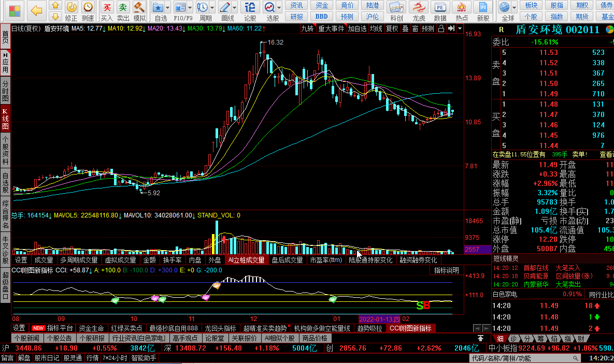
Task: Expand the 选股 dropdown arrow
Action: (279, 7)
